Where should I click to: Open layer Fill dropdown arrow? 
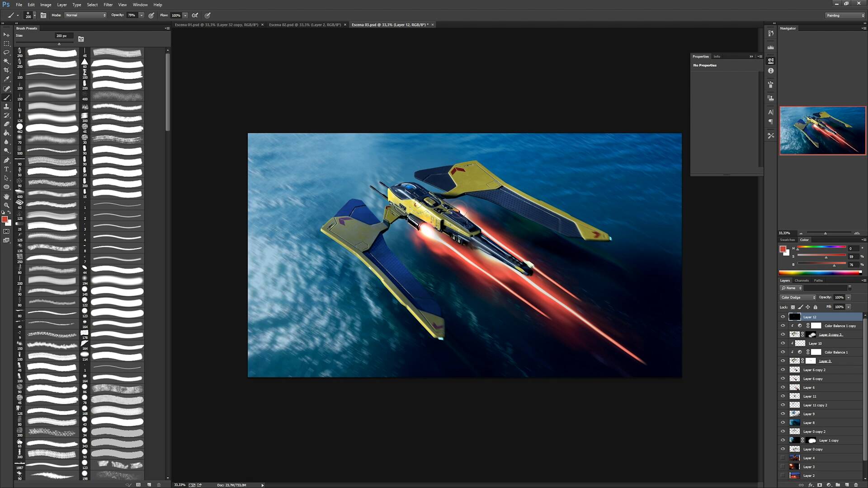pos(849,307)
